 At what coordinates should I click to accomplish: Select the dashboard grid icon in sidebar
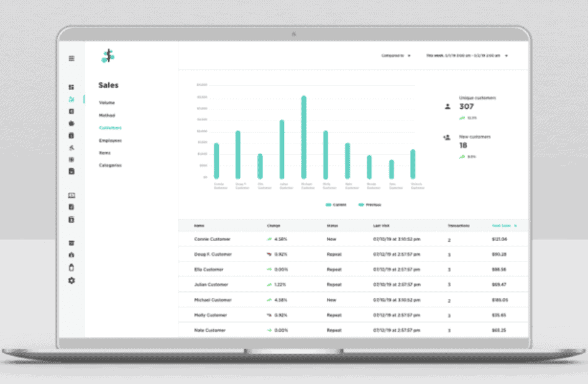pyautogui.click(x=71, y=86)
